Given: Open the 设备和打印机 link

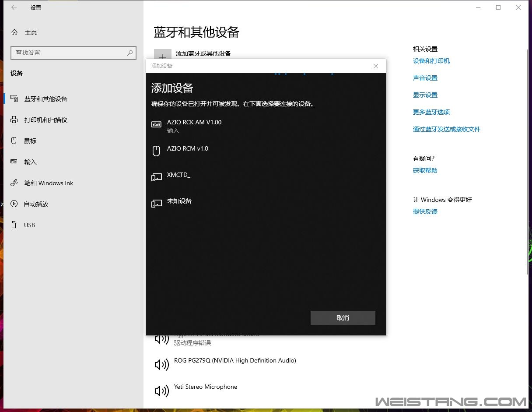Looking at the screenshot, I should tap(431, 61).
